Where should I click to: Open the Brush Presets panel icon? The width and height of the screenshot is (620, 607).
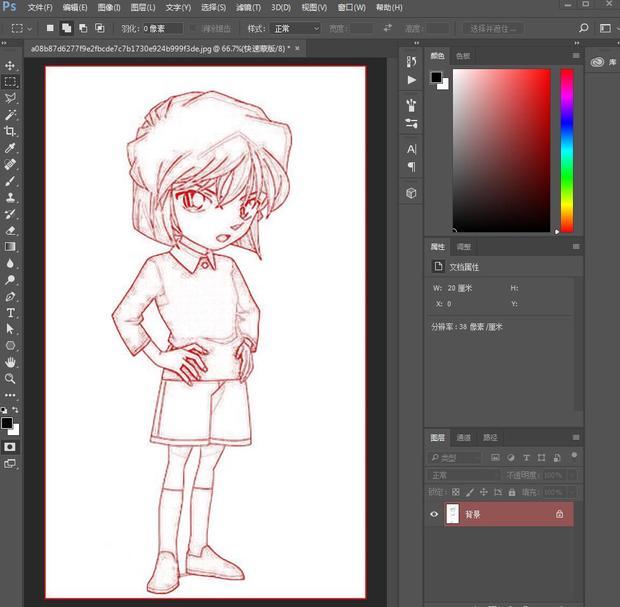pos(411,105)
